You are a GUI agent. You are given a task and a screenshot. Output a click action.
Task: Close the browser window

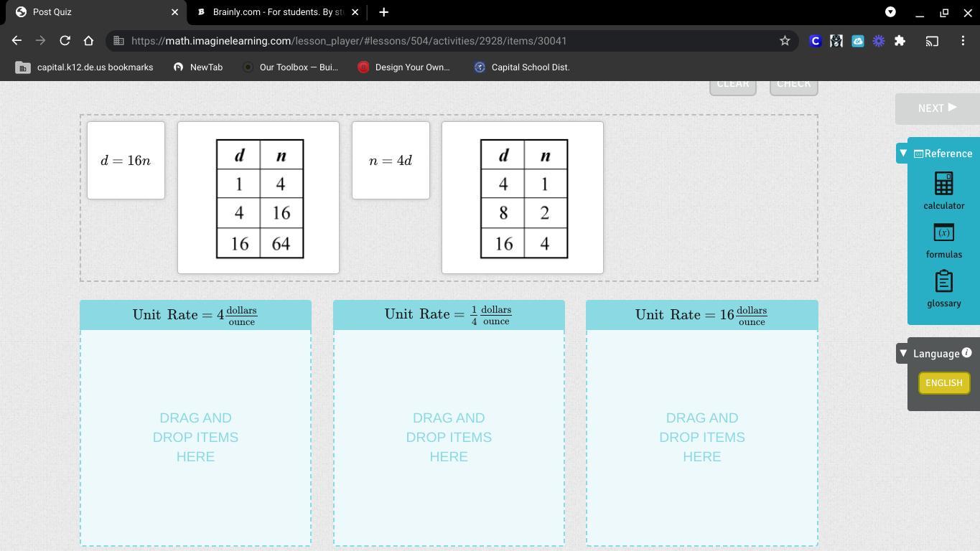968,12
